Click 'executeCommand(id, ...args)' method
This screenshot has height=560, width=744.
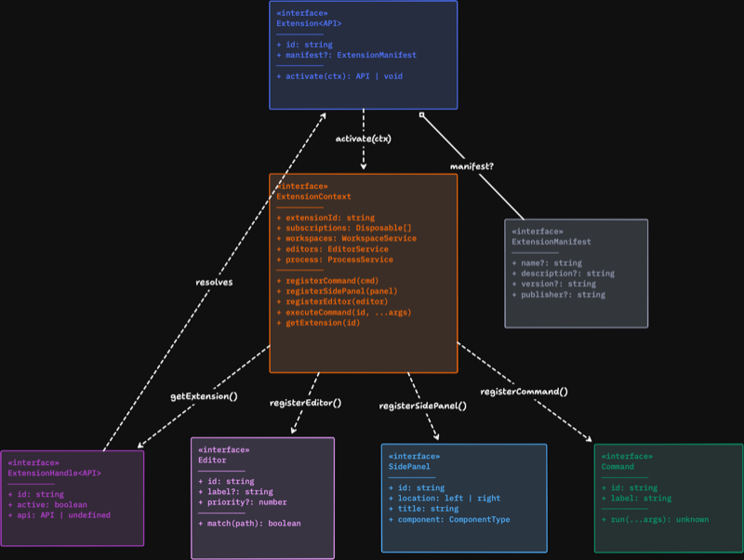[348, 313]
